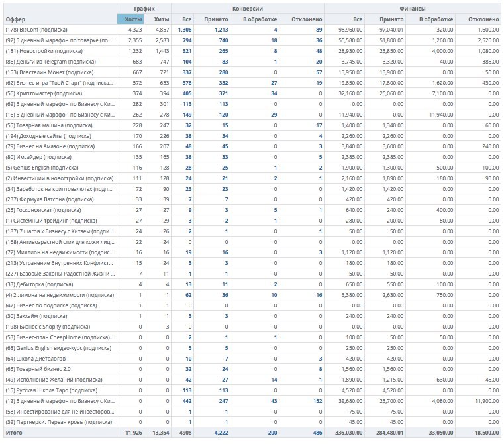Sort by the Финансы Все column header

(358, 19)
